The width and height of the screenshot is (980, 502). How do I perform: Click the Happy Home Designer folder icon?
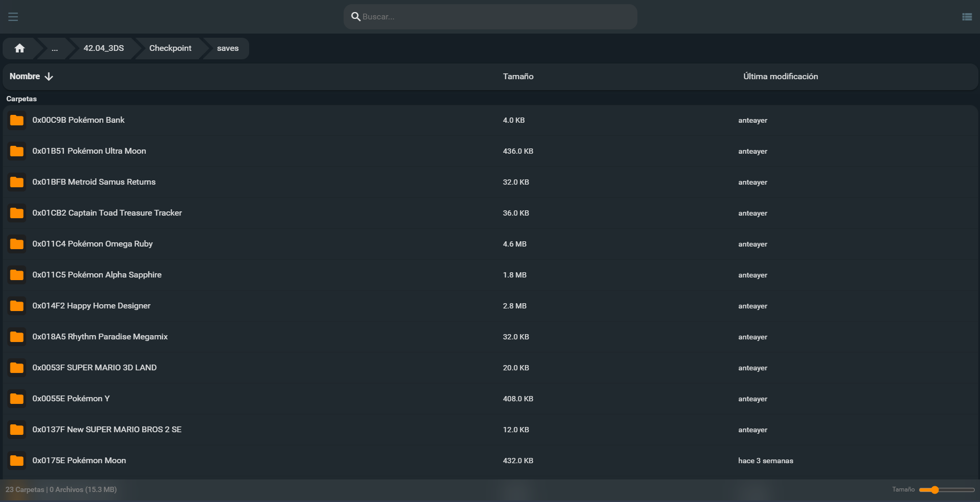17,306
